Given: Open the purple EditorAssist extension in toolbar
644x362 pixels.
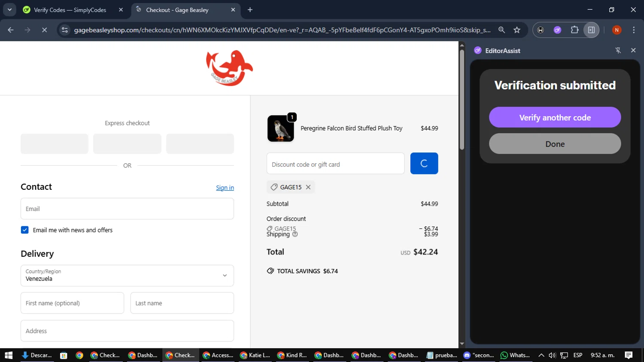Looking at the screenshot, I should coord(557,30).
